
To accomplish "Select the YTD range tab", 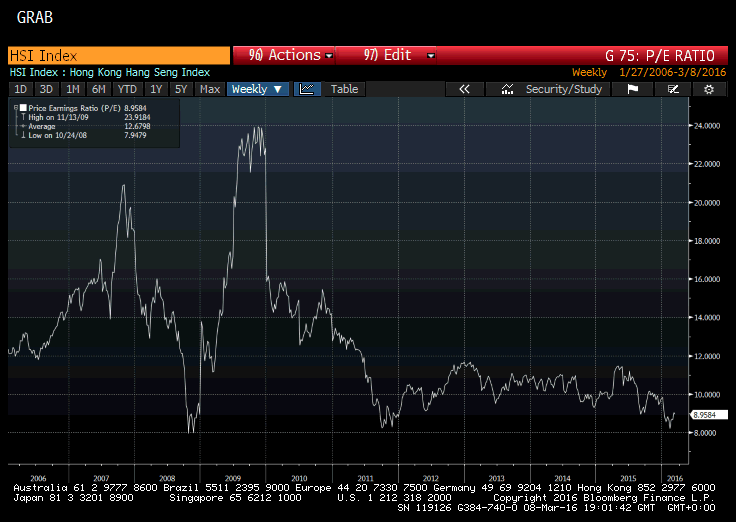I will click(x=127, y=89).
